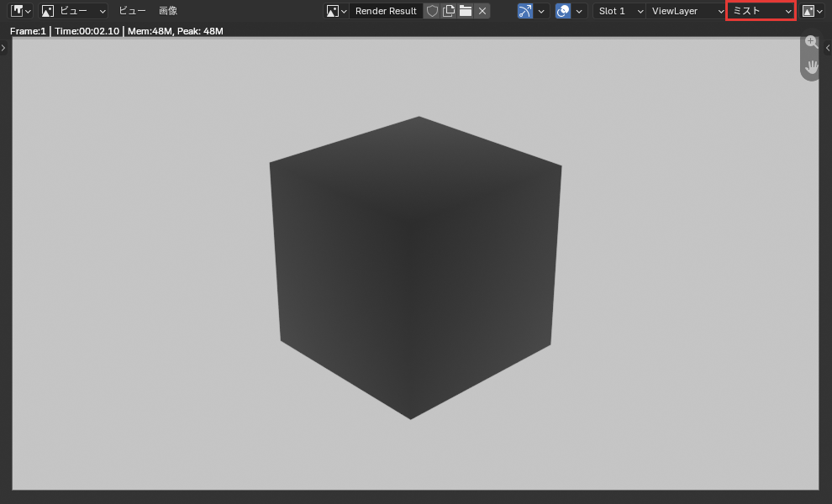
Task: Expand the left toolbar arrow
Action: 3,48
